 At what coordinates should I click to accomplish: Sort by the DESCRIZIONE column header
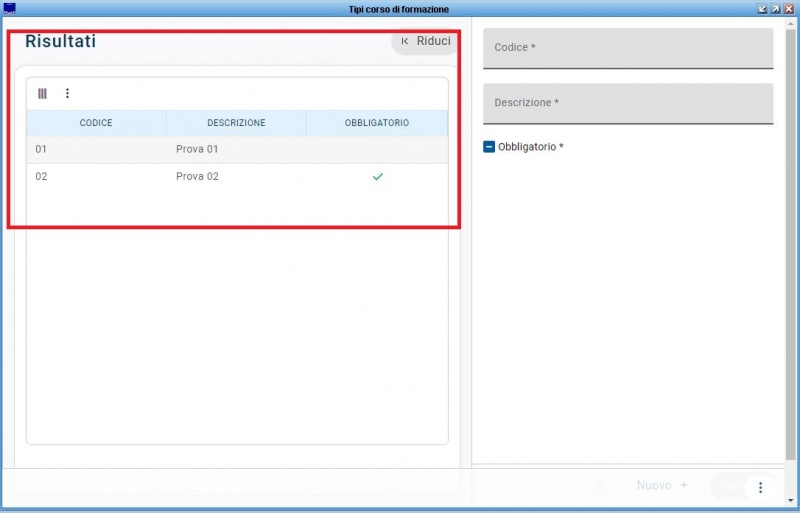[x=236, y=123]
